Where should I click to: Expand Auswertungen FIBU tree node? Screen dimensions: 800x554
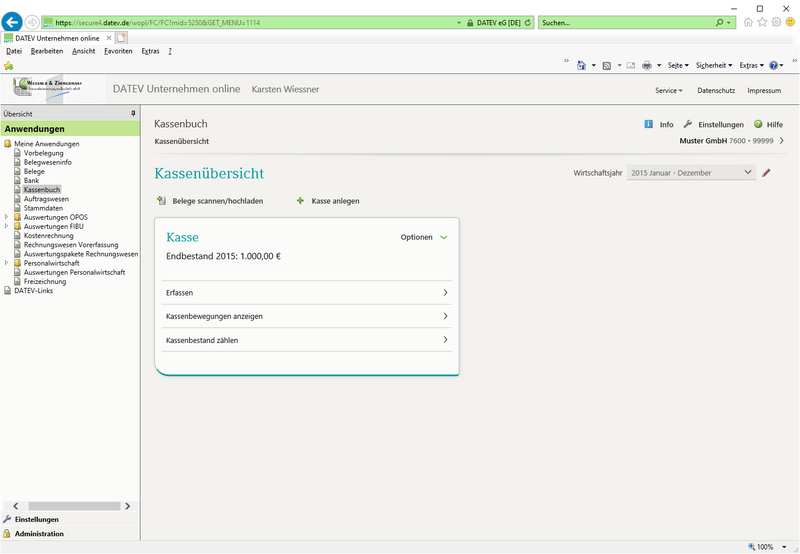click(6, 225)
